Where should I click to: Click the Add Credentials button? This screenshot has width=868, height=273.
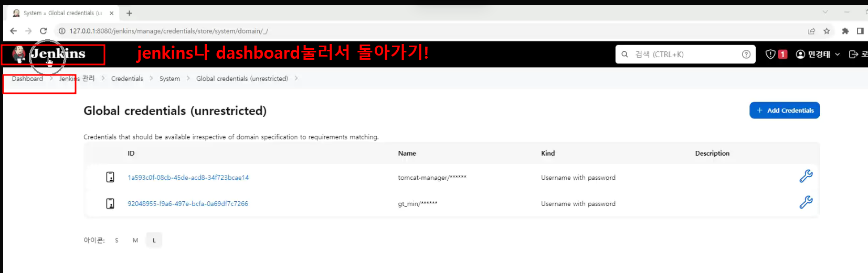click(x=785, y=111)
